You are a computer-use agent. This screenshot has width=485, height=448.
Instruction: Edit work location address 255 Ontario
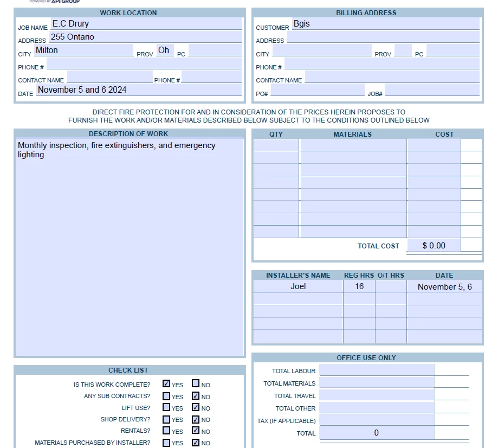(x=145, y=37)
